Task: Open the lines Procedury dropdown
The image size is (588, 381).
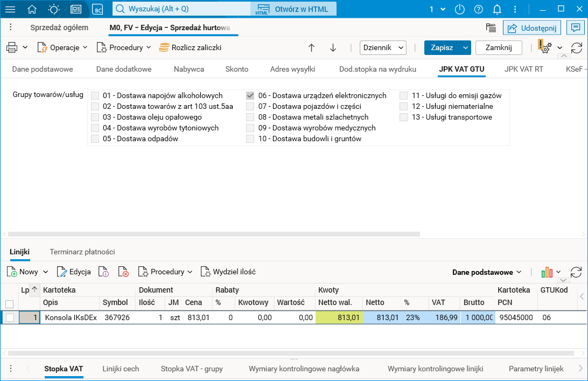Action: 165,272
